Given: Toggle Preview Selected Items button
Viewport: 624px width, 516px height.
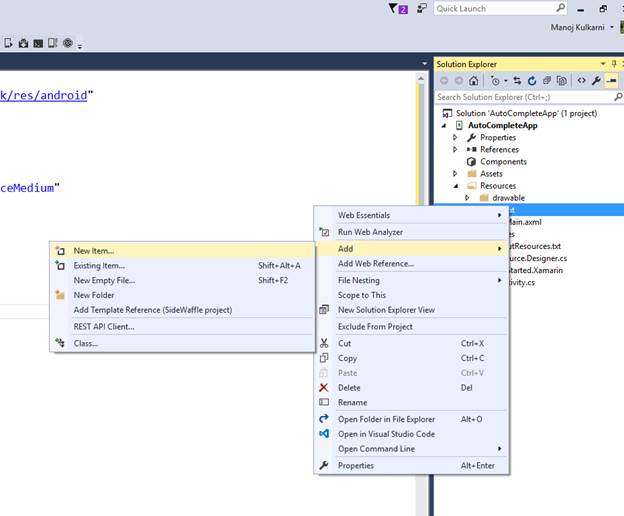Looking at the screenshot, I should pyautogui.click(x=611, y=81).
